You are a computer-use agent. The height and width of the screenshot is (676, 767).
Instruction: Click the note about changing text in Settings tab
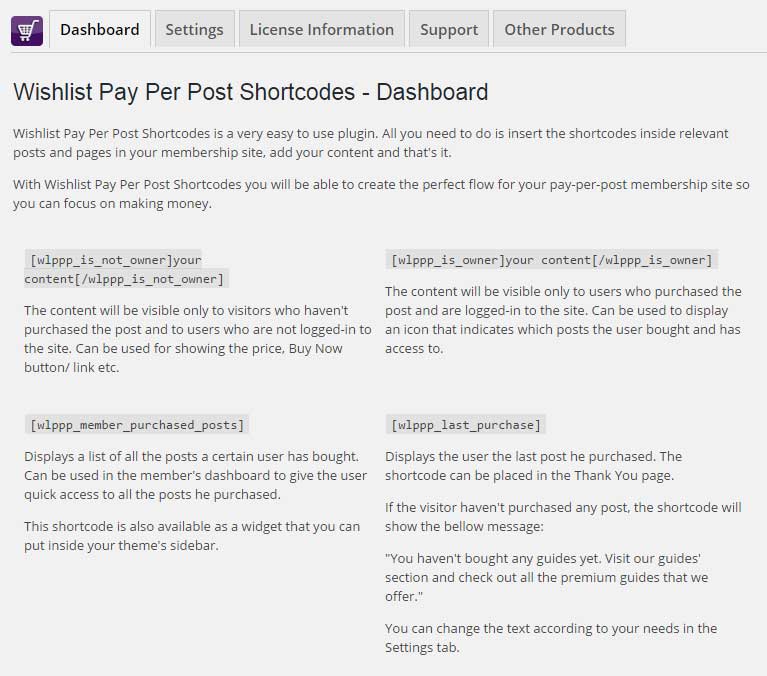[551, 637]
